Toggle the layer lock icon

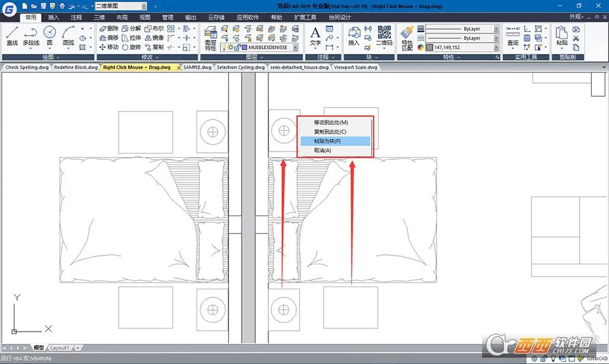click(x=237, y=48)
